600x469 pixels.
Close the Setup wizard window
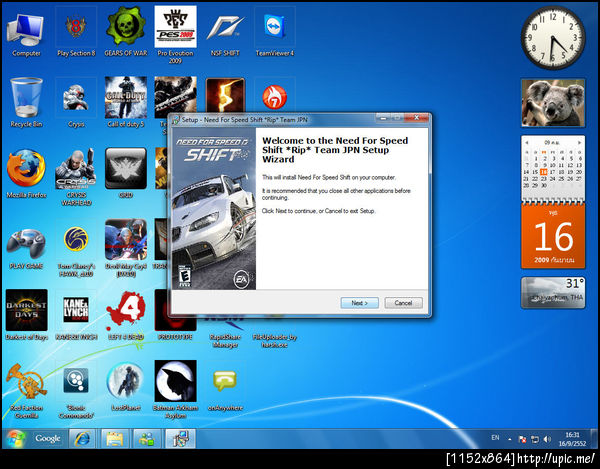[416, 118]
